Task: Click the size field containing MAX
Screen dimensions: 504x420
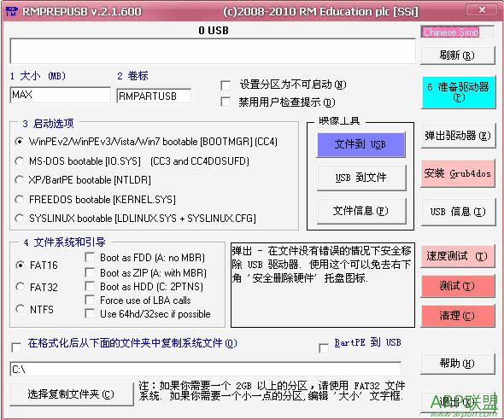Action: 61,95
